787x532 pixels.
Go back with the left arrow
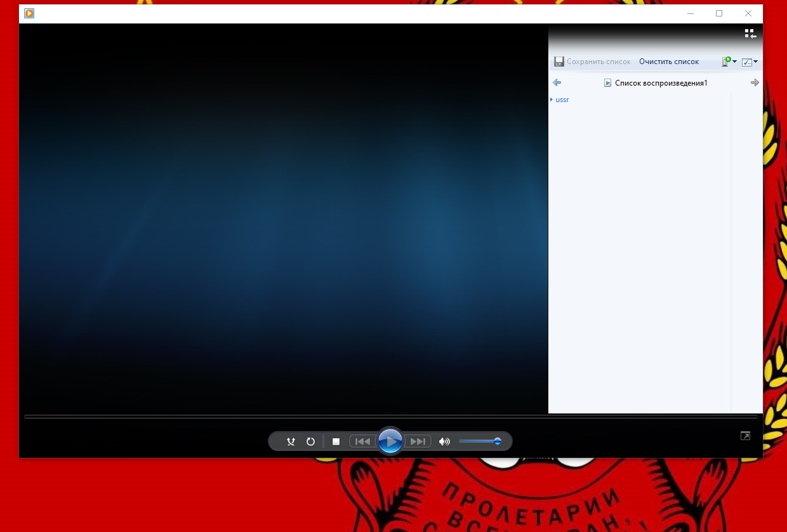point(557,82)
